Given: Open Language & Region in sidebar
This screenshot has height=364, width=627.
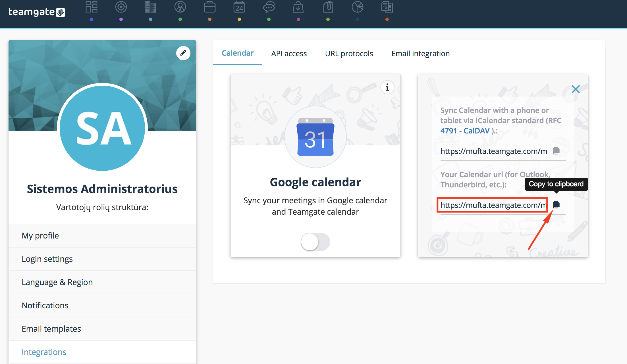Looking at the screenshot, I should [x=102, y=282].
